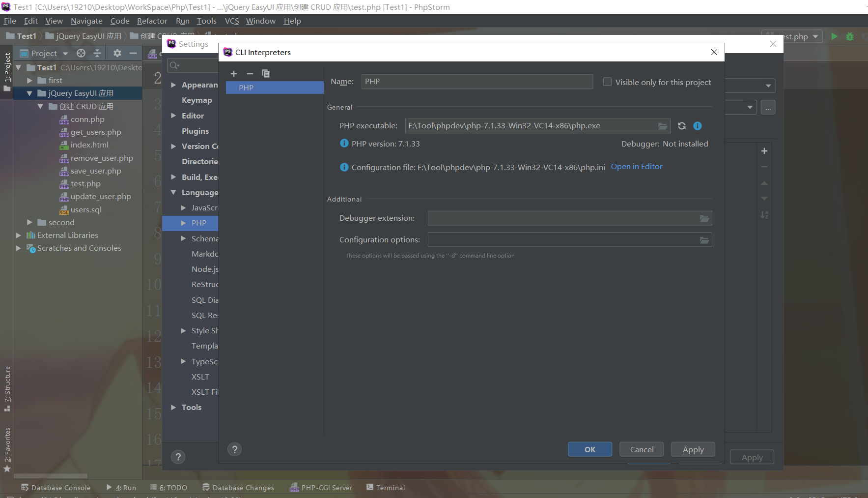Expand the Appearance settings category
Image resolution: width=868 pixels, height=498 pixels.
(173, 85)
